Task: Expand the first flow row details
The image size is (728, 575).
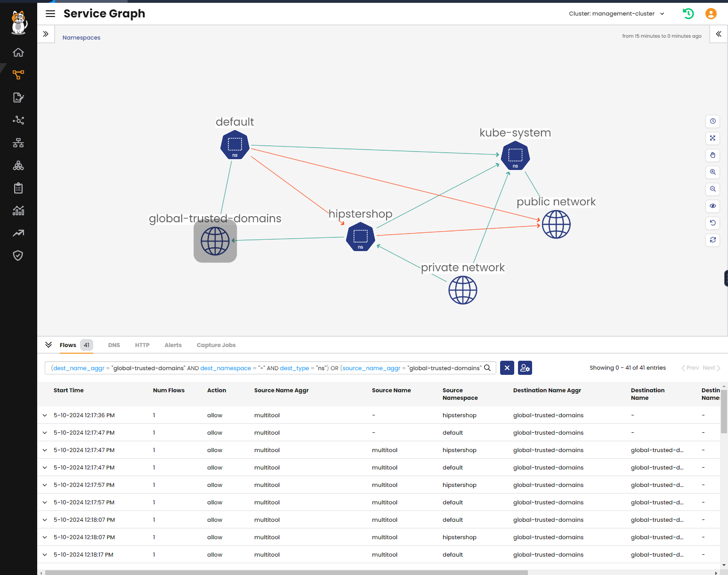Action: pos(45,415)
